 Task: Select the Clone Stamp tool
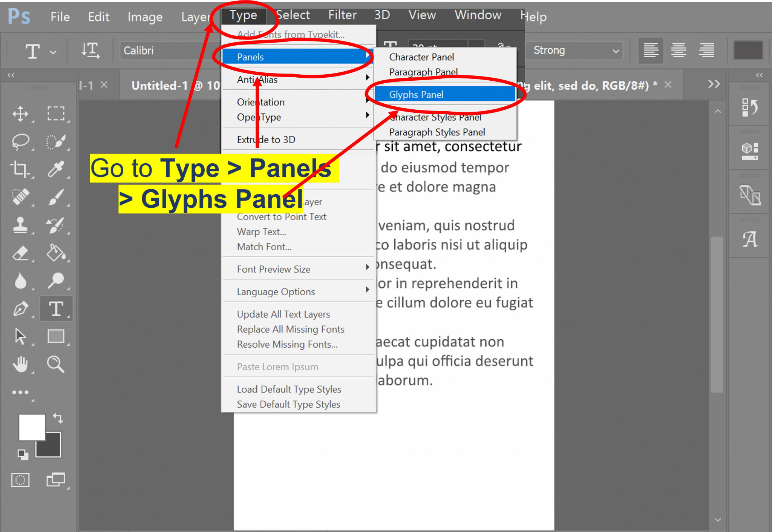click(20, 225)
